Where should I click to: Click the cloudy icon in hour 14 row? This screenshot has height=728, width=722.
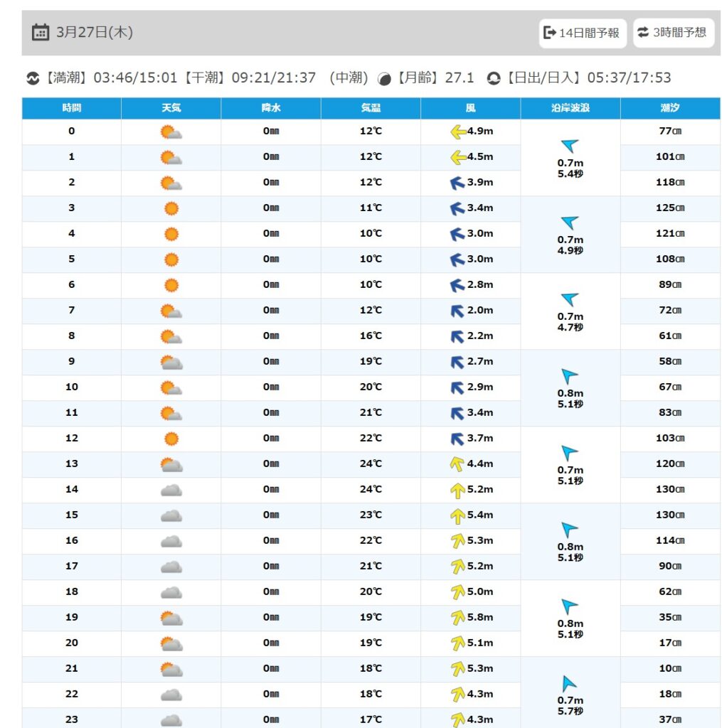[x=171, y=491]
